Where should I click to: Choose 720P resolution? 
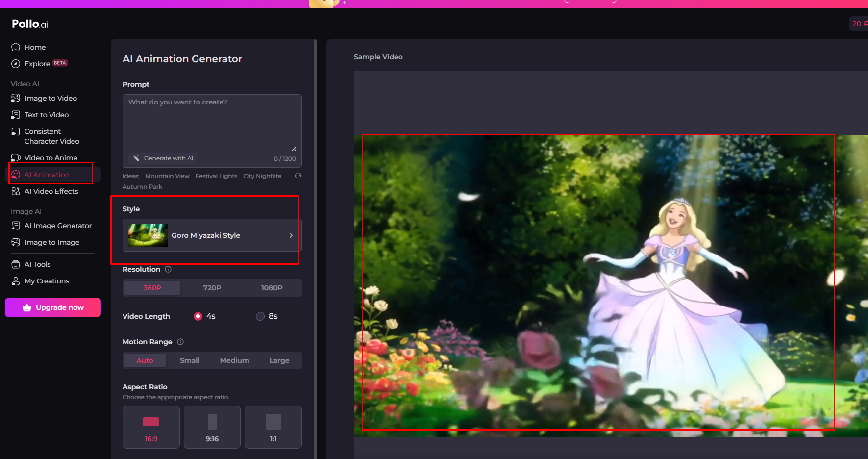click(212, 288)
